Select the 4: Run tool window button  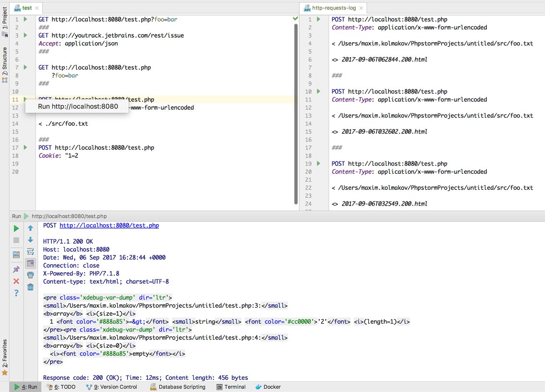click(x=25, y=387)
